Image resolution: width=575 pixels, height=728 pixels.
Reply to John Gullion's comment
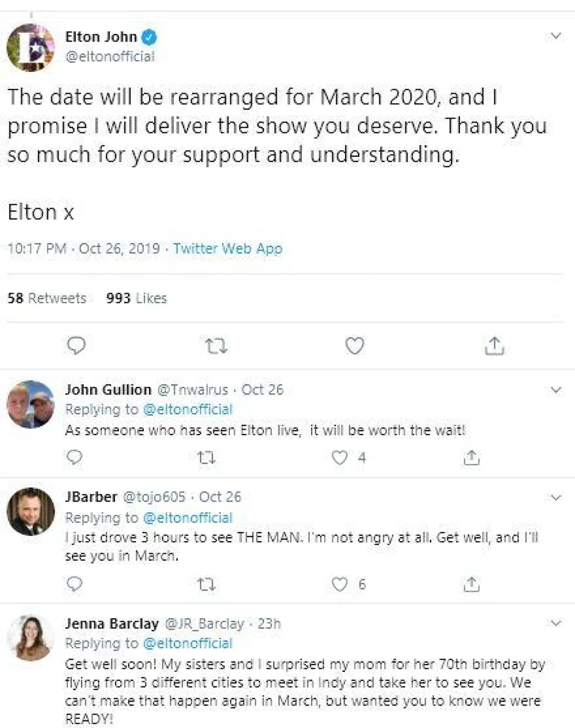(74, 458)
